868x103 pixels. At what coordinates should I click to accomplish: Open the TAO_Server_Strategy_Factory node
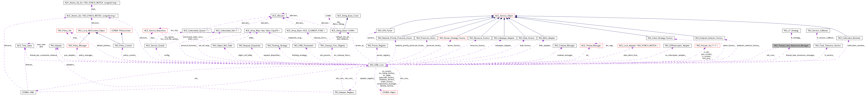coord(452,38)
